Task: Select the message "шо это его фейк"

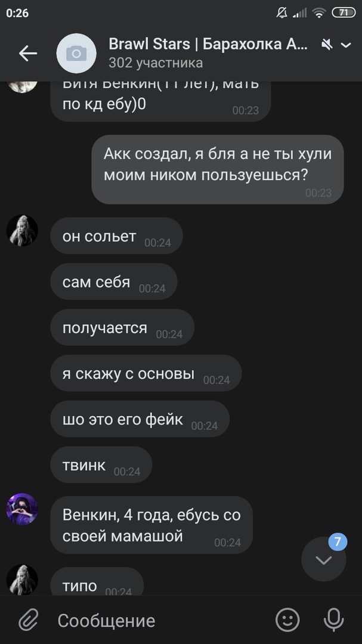Action: [x=140, y=419]
